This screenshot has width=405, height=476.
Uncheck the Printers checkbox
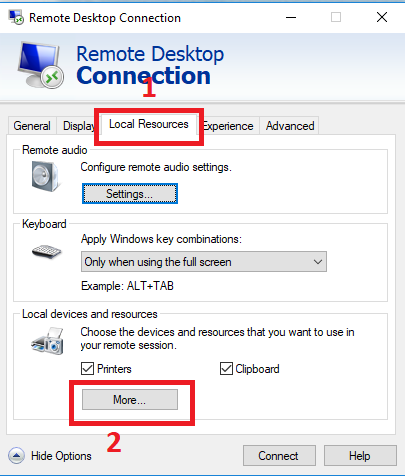coord(87,369)
